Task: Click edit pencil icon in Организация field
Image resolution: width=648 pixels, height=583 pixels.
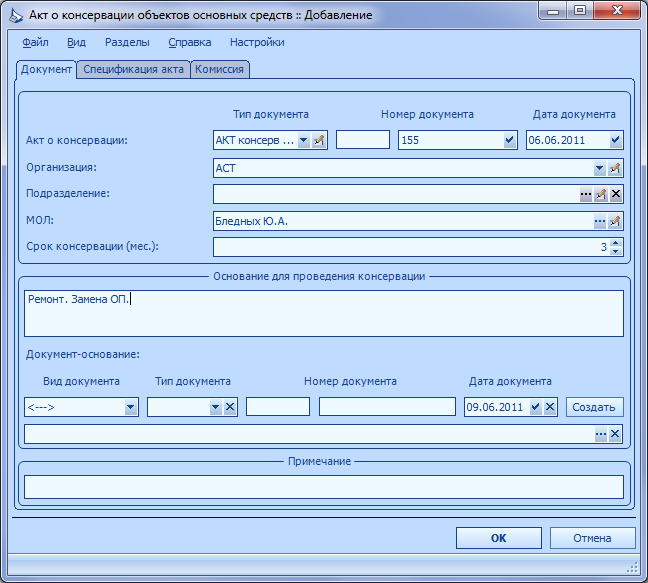Action: [615, 168]
